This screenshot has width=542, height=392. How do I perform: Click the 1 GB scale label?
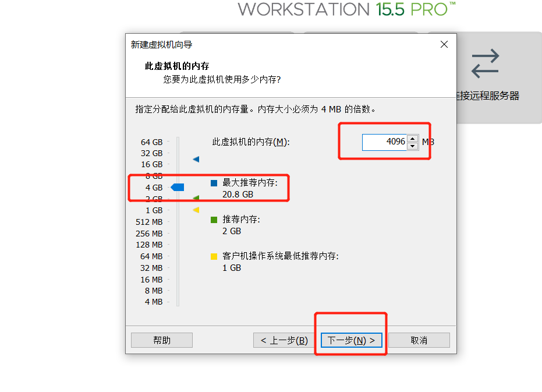click(x=154, y=210)
